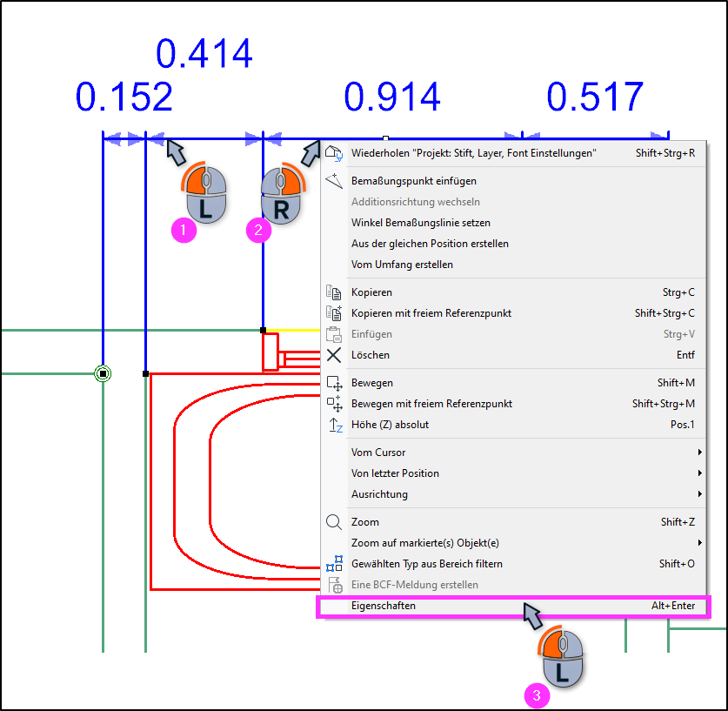Click the dimension value 0.914
Screen dimensions: 728x711
pyautogui.click(x=392, y=97)
